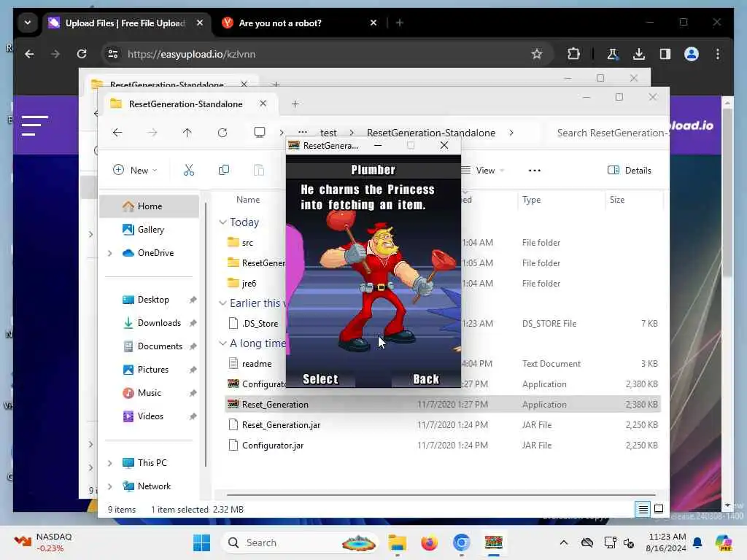Select Home in navigation pane
The width and height of the screenshot is (747, 560).
[149, 206]
